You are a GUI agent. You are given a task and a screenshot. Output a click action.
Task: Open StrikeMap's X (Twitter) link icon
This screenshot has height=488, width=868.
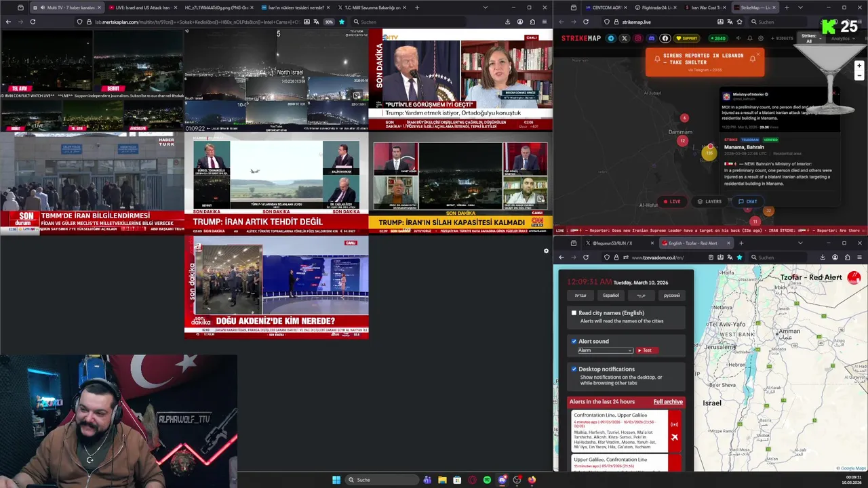tap(625, 38)
